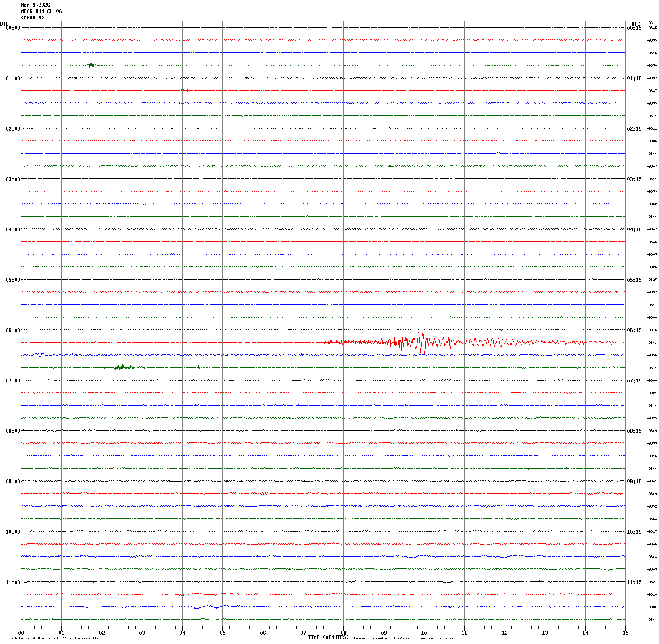Click the vertical division microvolts scale note

[x=53, y=638]
